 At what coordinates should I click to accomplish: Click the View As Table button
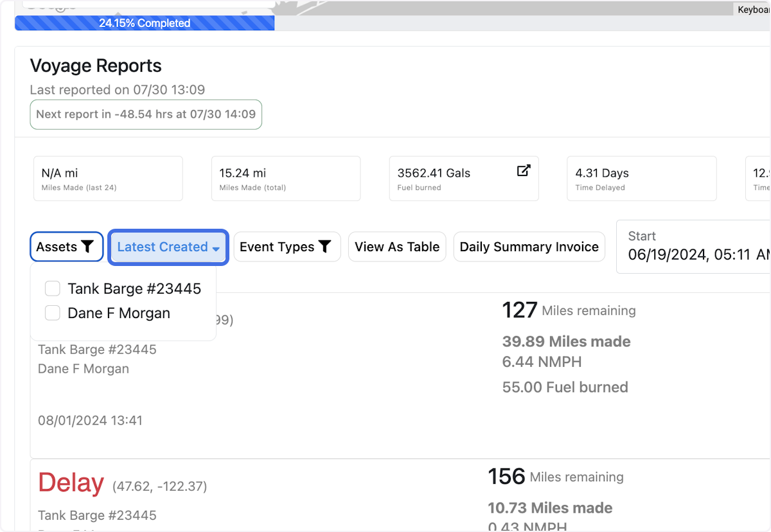[x=397, y=247]
